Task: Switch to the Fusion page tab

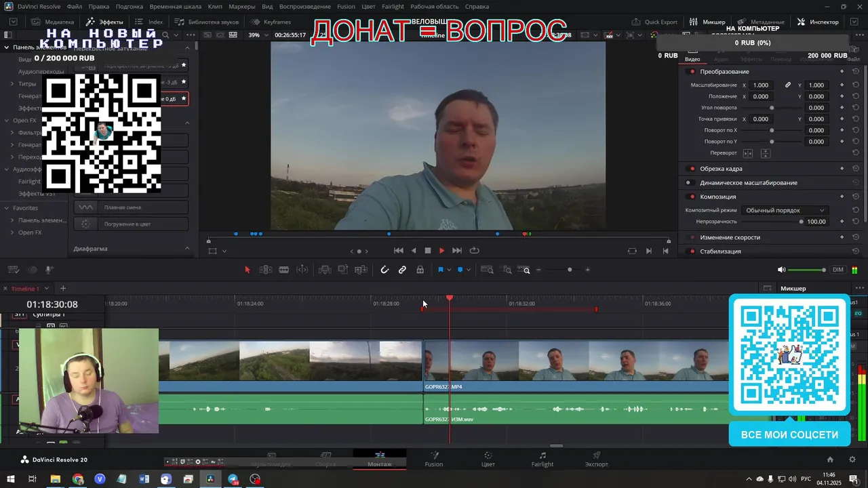Action: click(434, 459)
